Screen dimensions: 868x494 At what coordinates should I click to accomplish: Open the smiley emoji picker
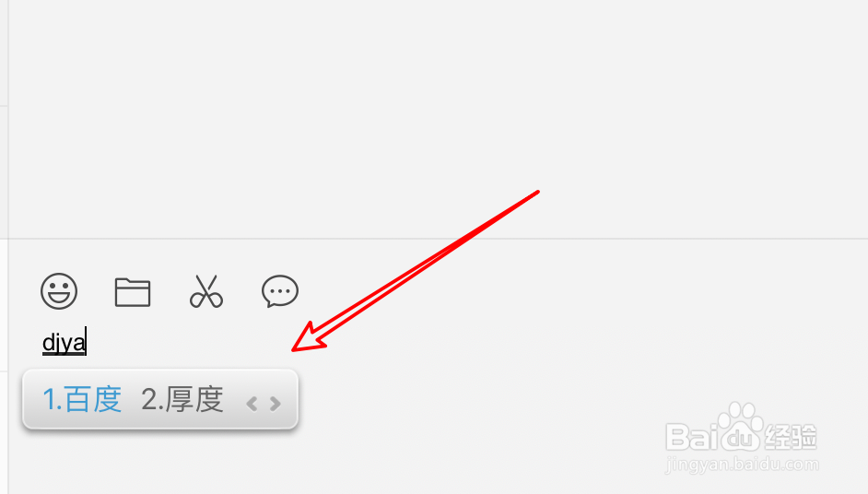click(59, 290)
